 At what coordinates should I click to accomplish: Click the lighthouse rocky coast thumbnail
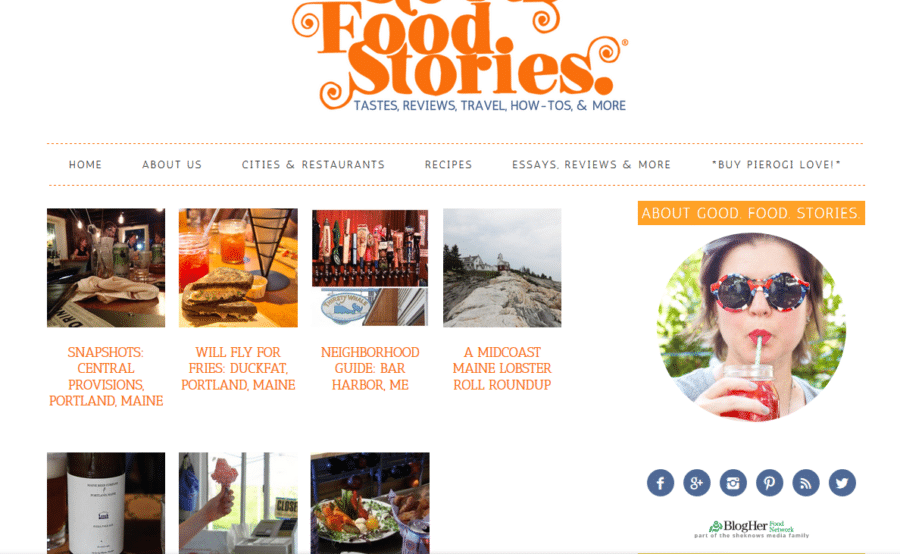coord(502,268)
